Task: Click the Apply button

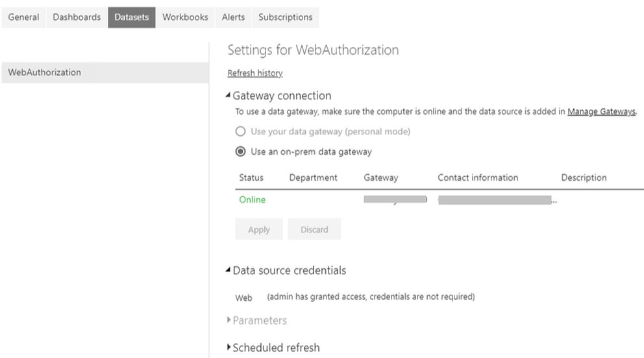Action: tap(259, 229)
